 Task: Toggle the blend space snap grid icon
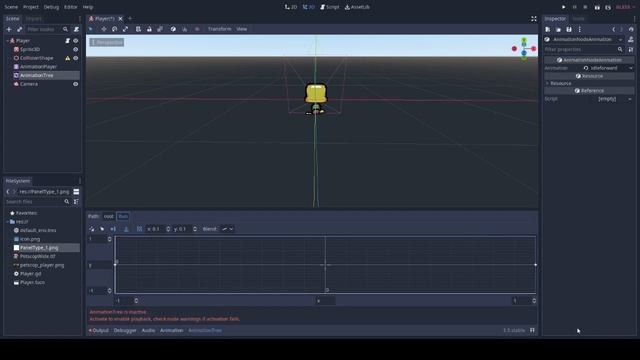140,229
